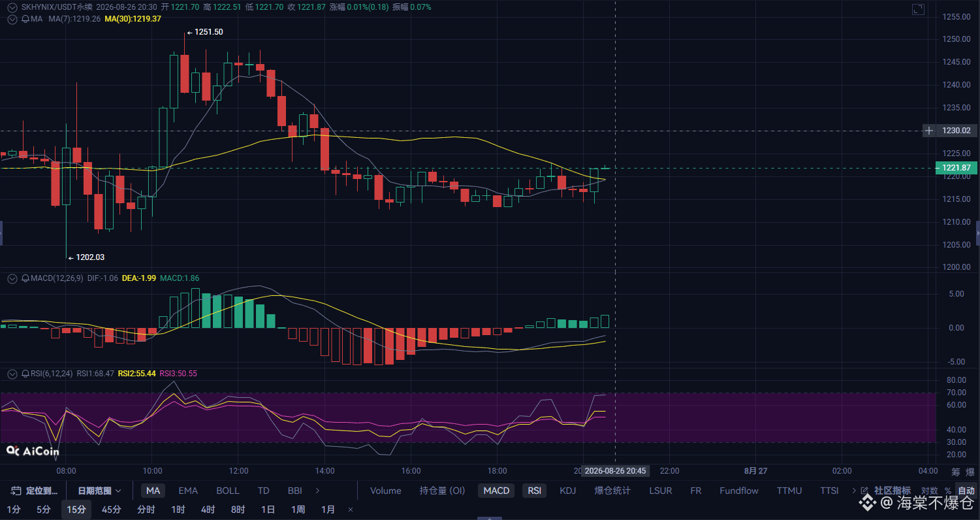The image size is (980, 520).
Task: Switch to 分时 time-sharing view
Action: click(x=146, y=510)
